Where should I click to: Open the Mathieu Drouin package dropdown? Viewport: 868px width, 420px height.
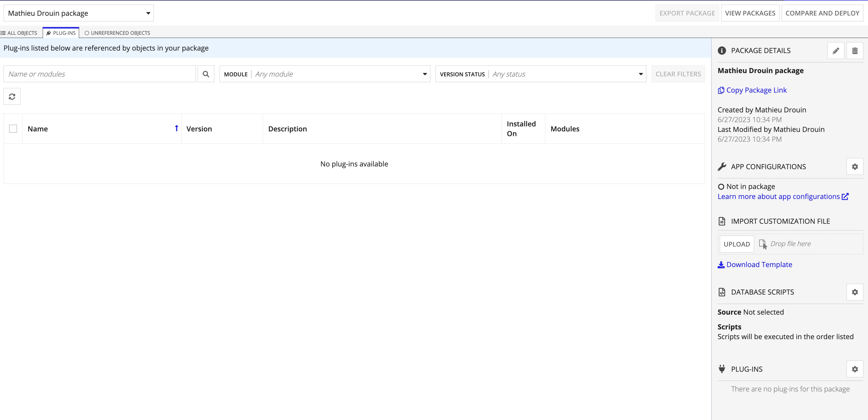pos(78,13)
